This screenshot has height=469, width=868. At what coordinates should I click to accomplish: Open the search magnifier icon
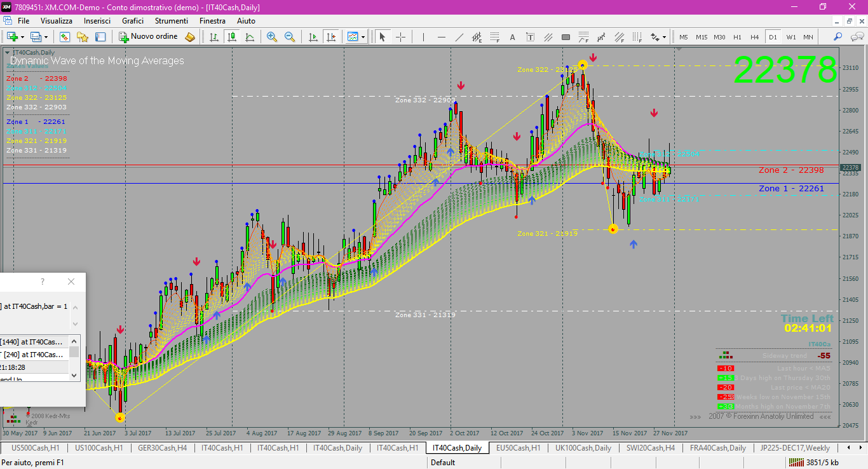pyautogui.click(x=837, y=37)
